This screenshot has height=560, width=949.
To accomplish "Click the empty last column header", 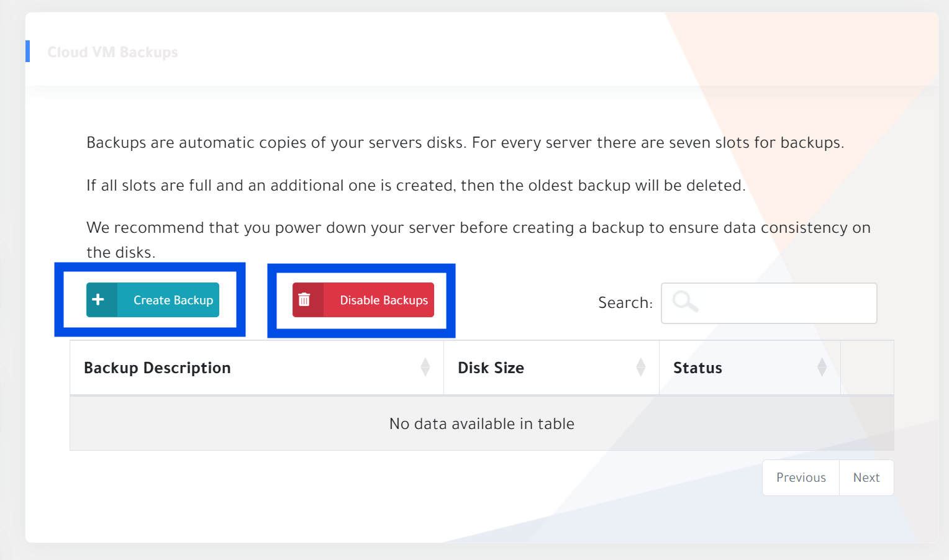I will 867,368.
